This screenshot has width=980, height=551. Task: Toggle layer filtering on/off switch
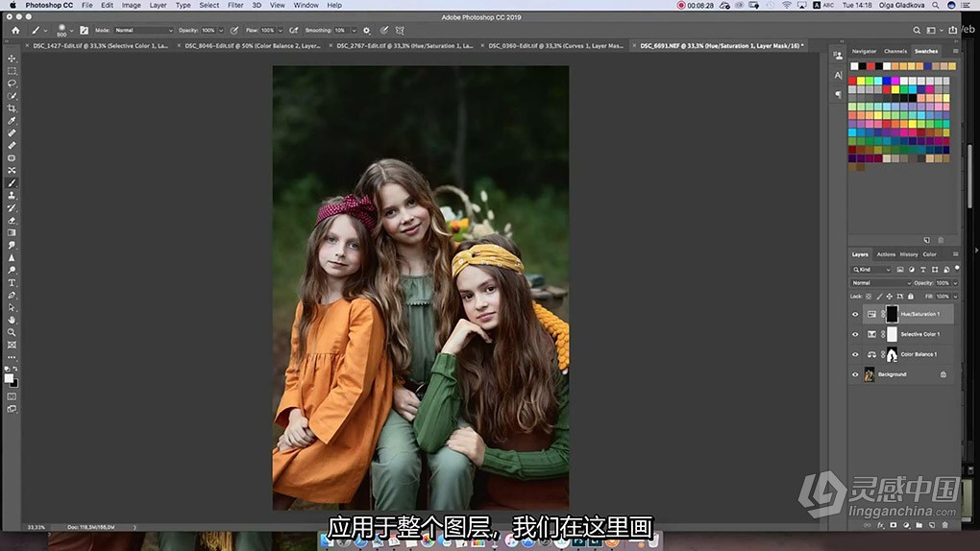click(957, 269)
